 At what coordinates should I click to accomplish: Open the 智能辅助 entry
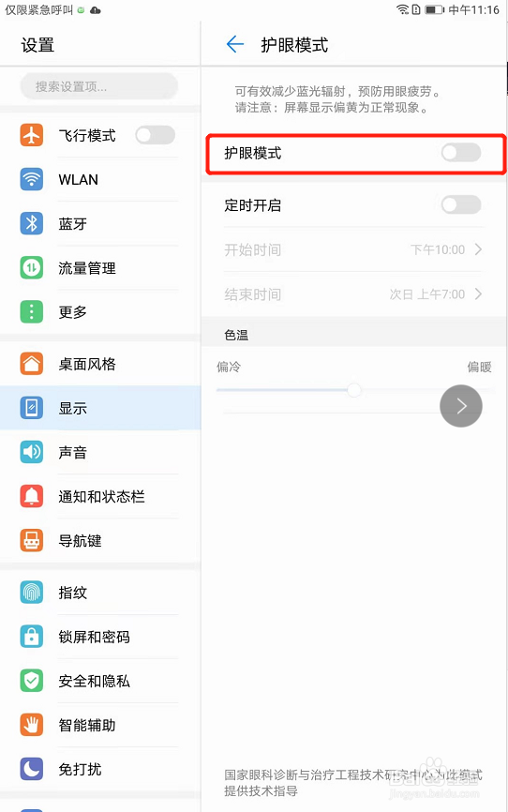(x=100, y=725)
